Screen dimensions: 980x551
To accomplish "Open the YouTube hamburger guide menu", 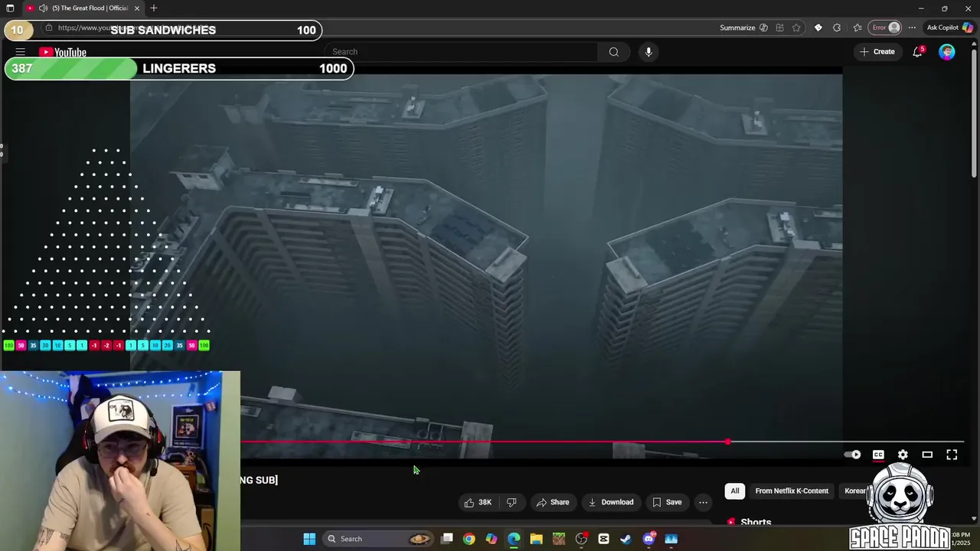I will point(21,52).
